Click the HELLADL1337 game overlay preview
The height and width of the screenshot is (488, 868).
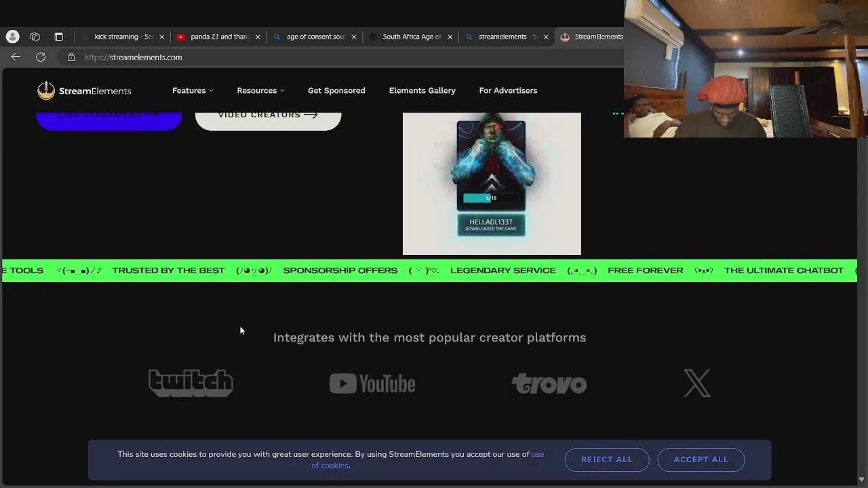(492, 184)
